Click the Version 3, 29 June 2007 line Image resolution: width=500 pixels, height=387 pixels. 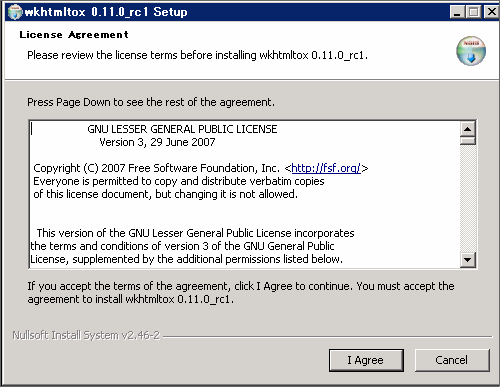point(157,142)
